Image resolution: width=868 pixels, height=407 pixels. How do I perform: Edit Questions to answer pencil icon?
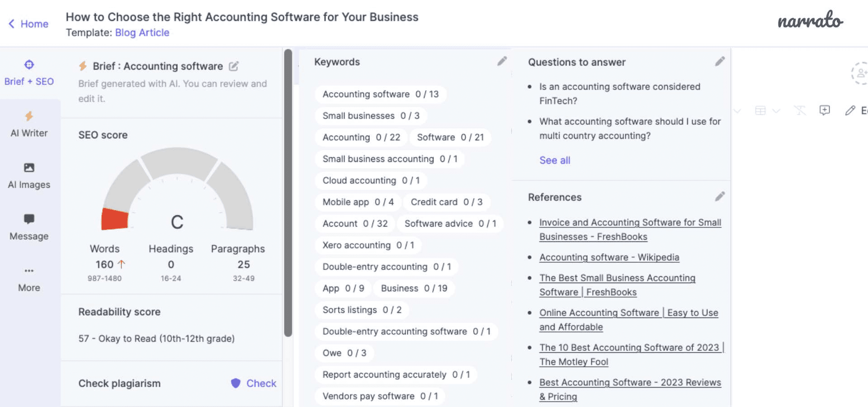(720, 62)
